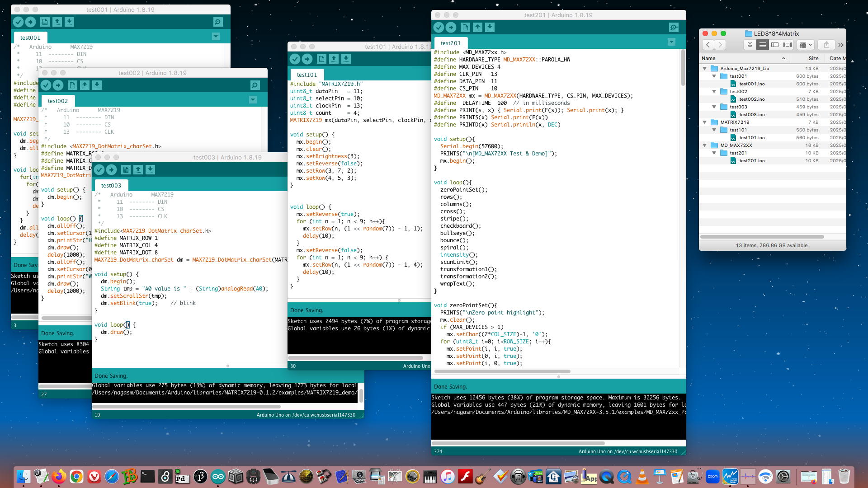Click New sketch icon in test003 window
Image resolution: width=868 pixels, height=488 pixels.
coord(126,169)
